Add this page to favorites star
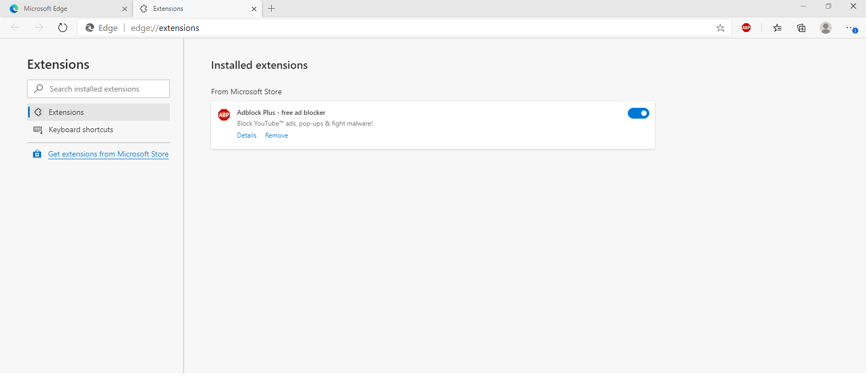Viewport: 868px width, 377px height. (x=720, y=28)
